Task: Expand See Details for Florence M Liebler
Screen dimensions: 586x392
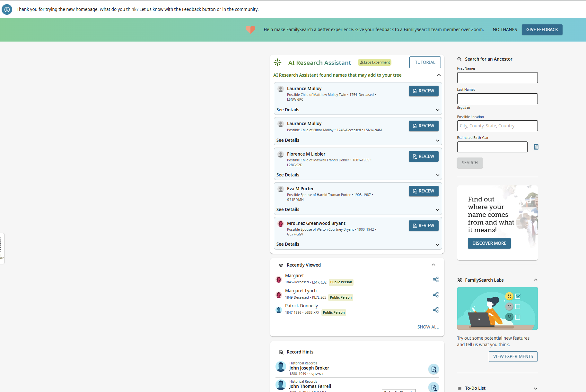Action: click(358, 175)
